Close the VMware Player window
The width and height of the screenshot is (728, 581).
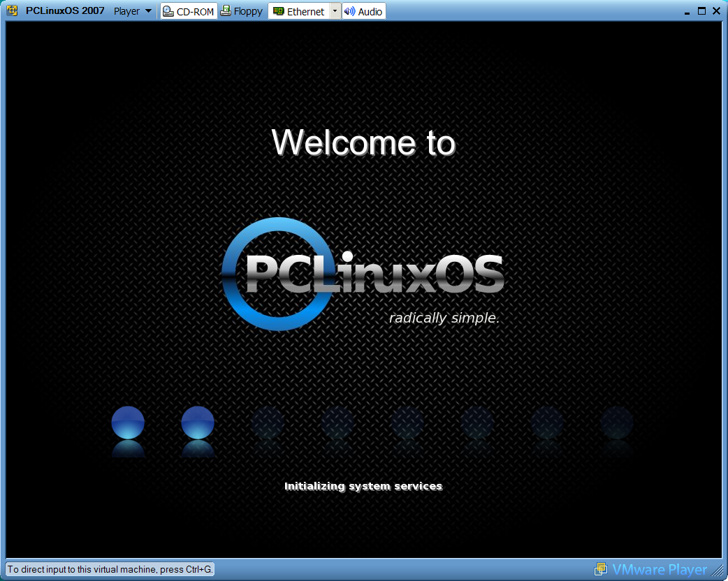point(716,10)
